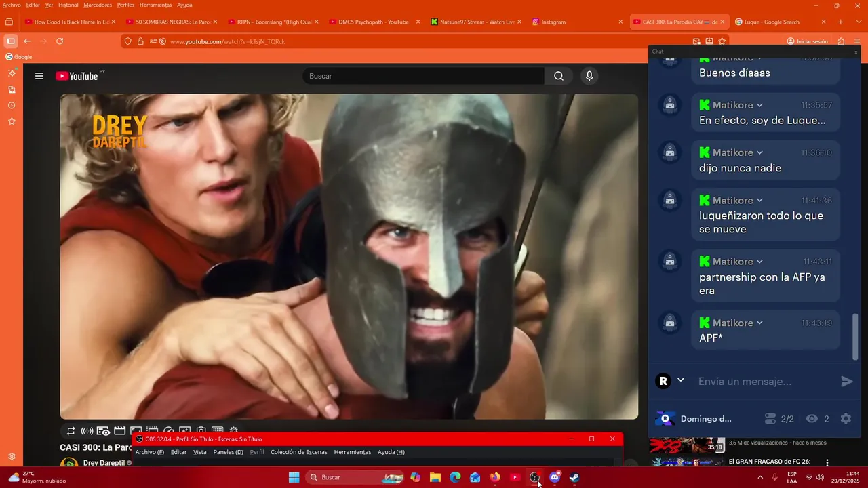Open chat settings gear icon

[846, 419]
